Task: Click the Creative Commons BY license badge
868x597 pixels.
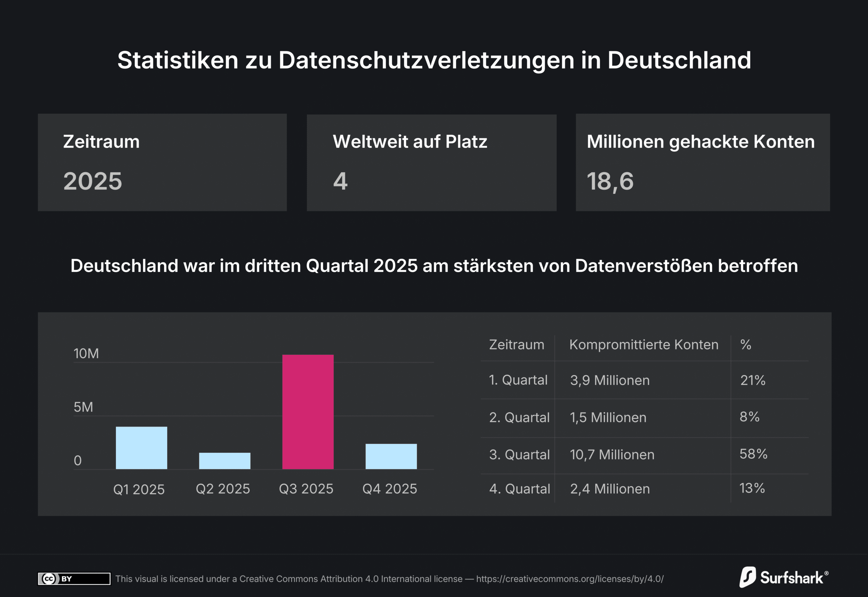Action: click(74, 579)
